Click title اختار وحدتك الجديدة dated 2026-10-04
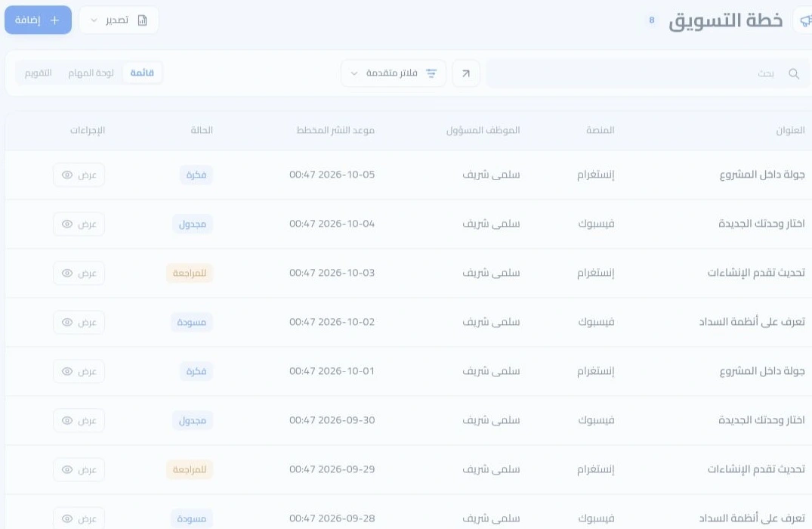This screenshot has height=529, width=812. coord(761,224)
